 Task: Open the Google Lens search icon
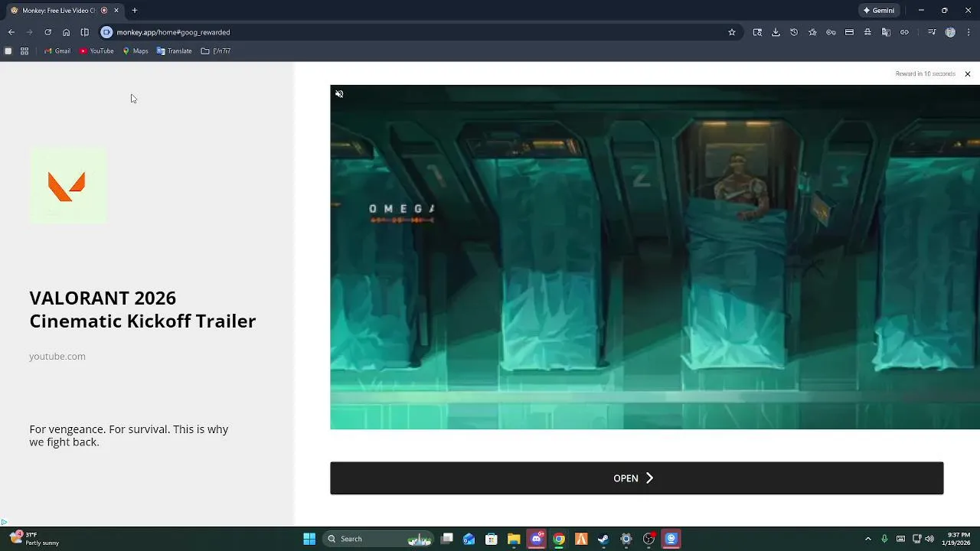(757, 32)
